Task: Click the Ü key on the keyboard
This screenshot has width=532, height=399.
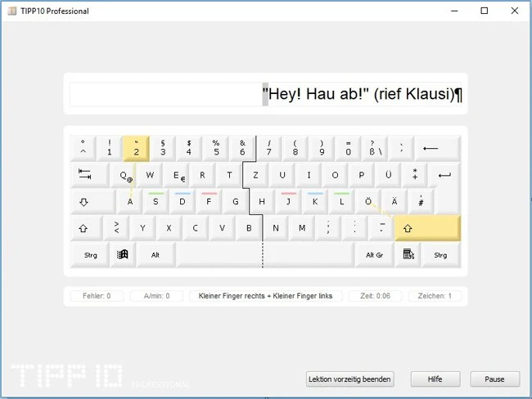Action: point(388,175)
